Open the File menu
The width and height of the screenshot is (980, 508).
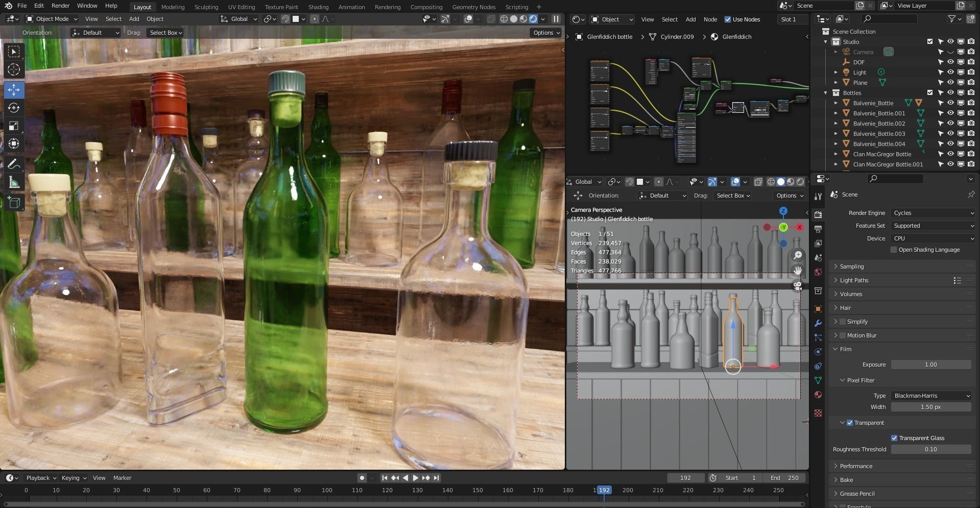point(22,6)
